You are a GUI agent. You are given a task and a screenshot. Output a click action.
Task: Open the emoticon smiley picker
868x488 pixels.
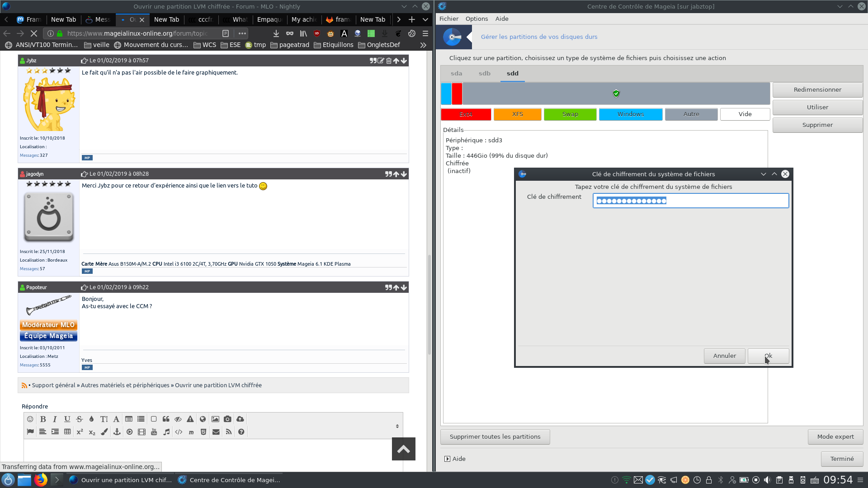click(x=30, y=419)
